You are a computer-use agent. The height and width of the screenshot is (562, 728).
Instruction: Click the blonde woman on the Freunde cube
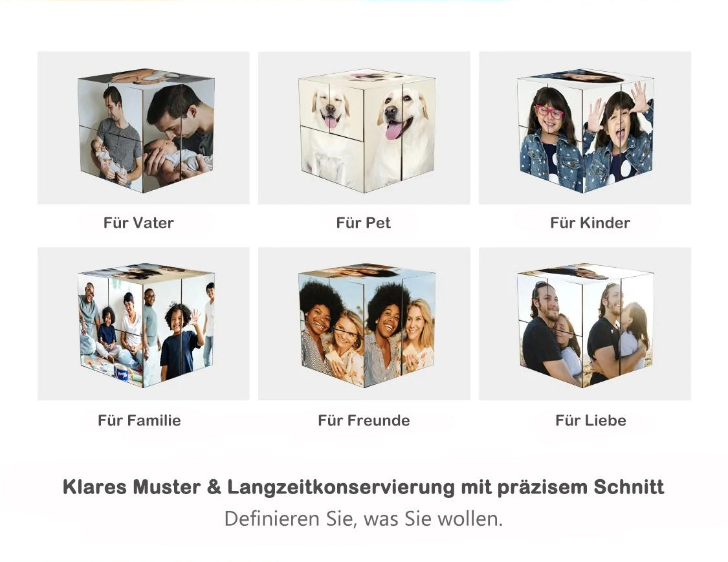click(x=419, y=334)
